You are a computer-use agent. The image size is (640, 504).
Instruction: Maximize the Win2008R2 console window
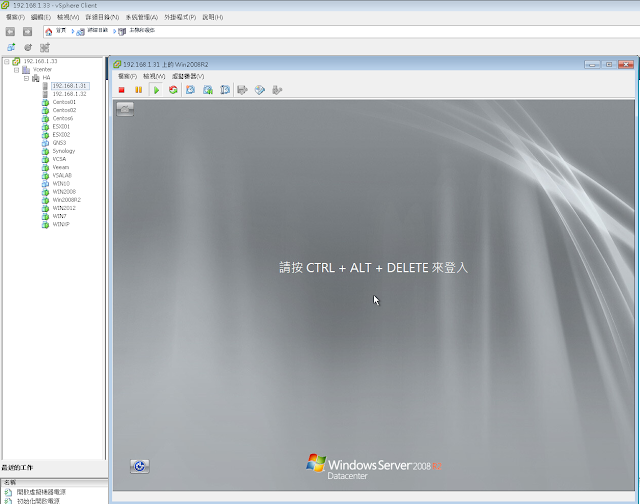tap(609, 64)
